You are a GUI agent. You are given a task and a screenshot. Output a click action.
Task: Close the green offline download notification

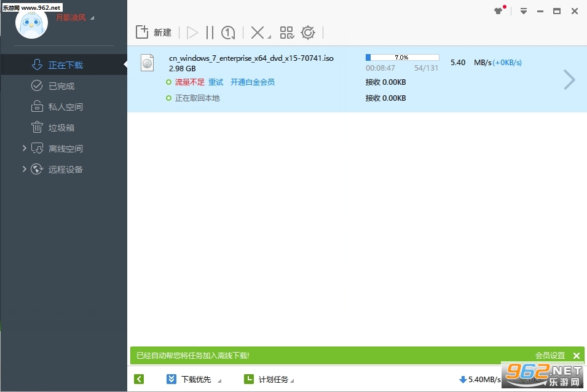click(577, 356)
